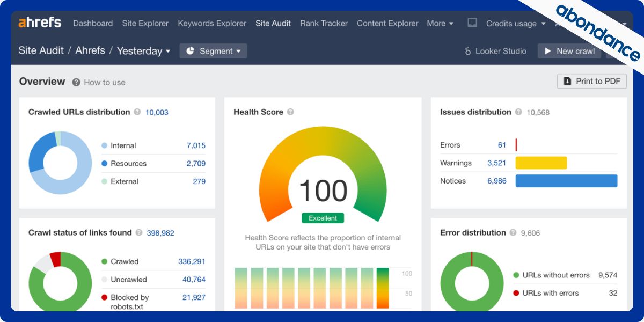
Task: Open the Yesterday crawl date dropdown
Action: (x=143, y=51)
